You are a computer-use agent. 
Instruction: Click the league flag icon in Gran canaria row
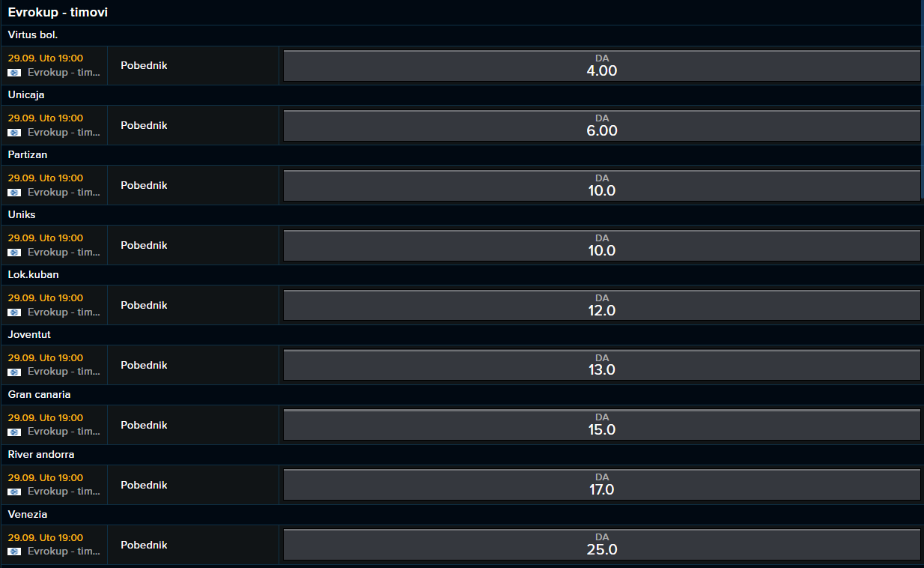point(14,432)
